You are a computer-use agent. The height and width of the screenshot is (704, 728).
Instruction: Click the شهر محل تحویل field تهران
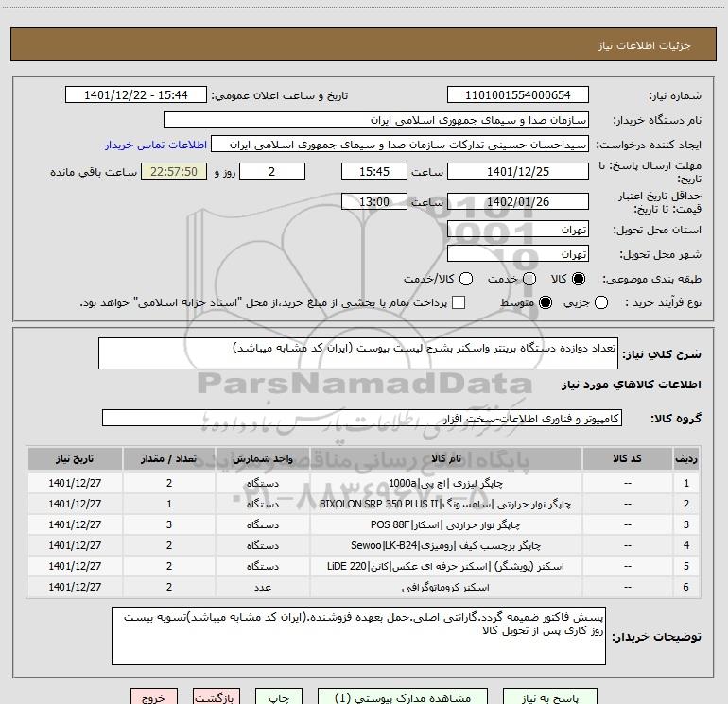(518, 253)
